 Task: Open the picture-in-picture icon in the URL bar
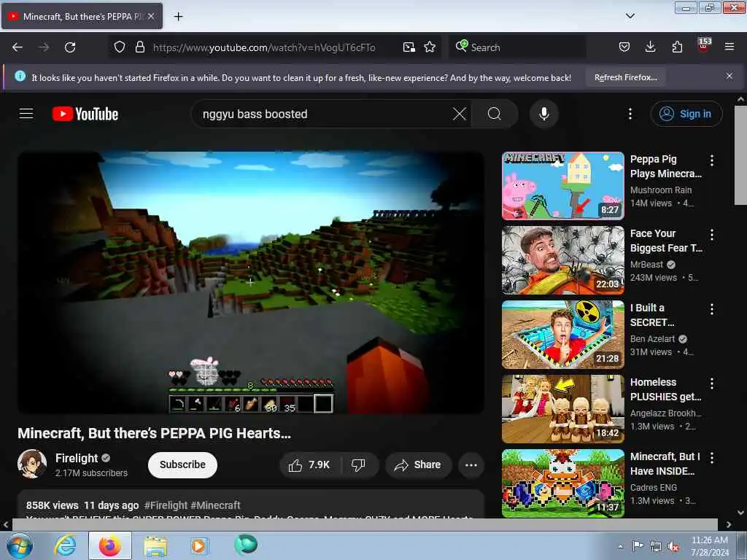[x=409, y=47]
